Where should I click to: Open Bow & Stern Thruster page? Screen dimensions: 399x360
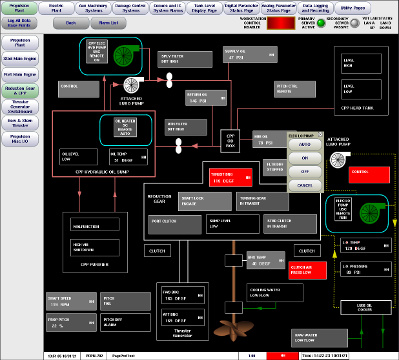20,123
